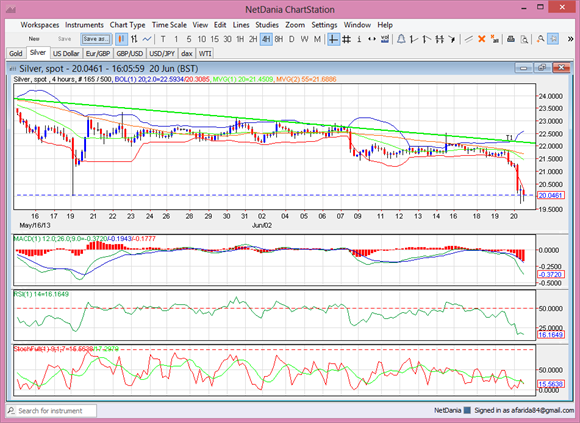The height and width of the screenshot is (423, 580).
Task: Open the Chart Type menu
Action: pyautogui.click(x=127, y=25)
